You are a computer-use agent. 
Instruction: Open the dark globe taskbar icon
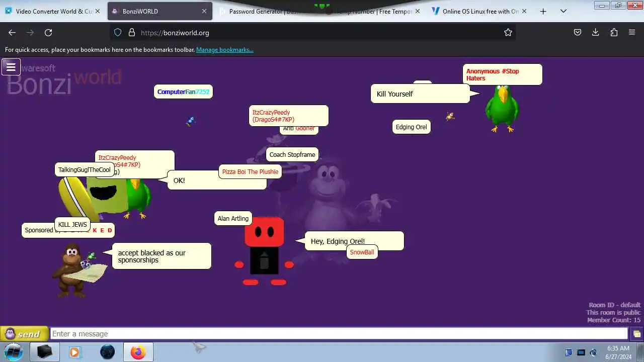tap(107, 352)
